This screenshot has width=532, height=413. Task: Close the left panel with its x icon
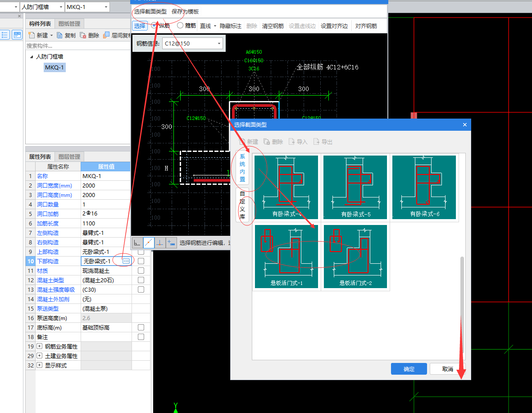[x=19, y=16]
